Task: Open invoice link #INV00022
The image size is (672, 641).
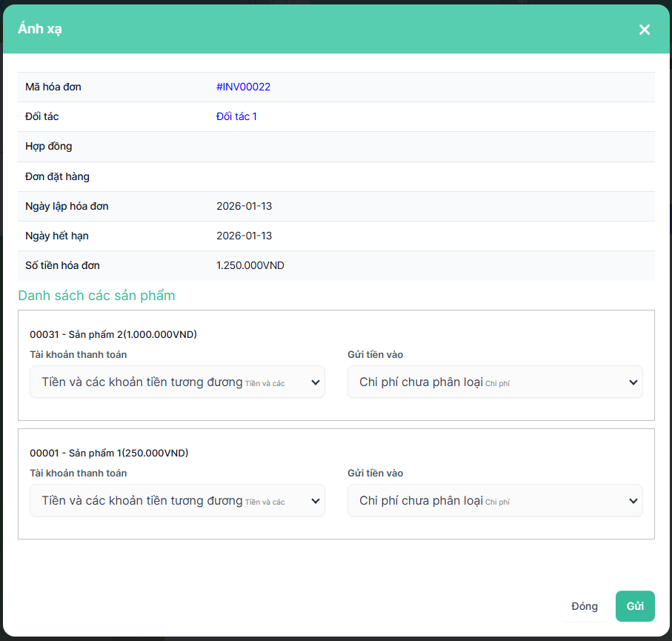Action: [x=243, y=87]
